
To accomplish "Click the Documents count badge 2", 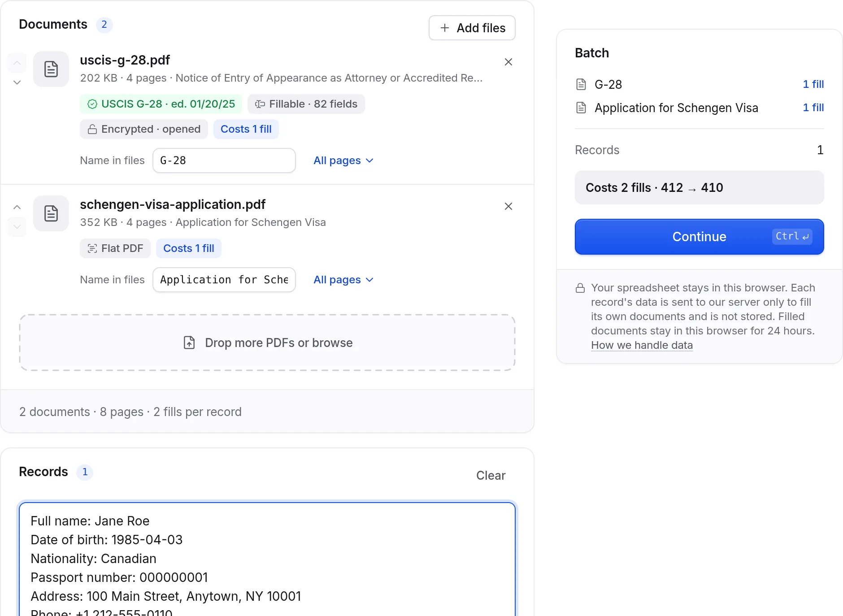I will (104, 25).
